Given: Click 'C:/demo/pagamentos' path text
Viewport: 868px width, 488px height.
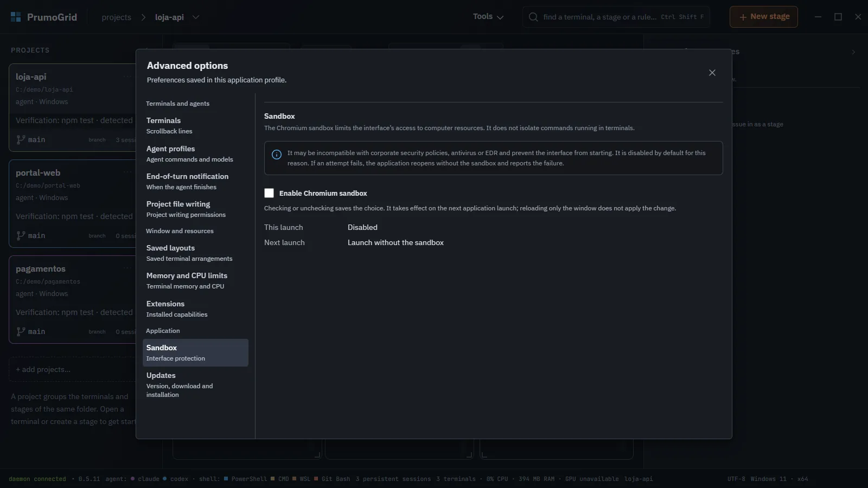Looking at the screenshot, I should [48, 281].
